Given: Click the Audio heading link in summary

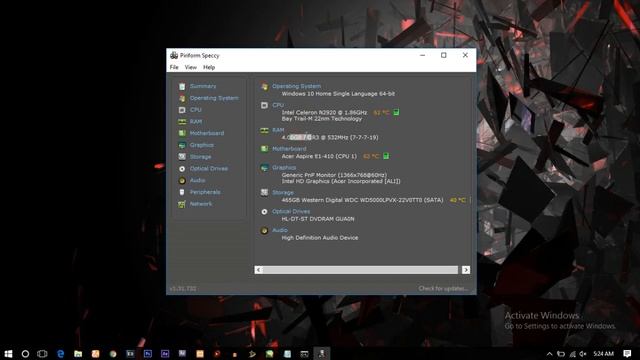Looking at the screenshot, I should tap(280, 230).
